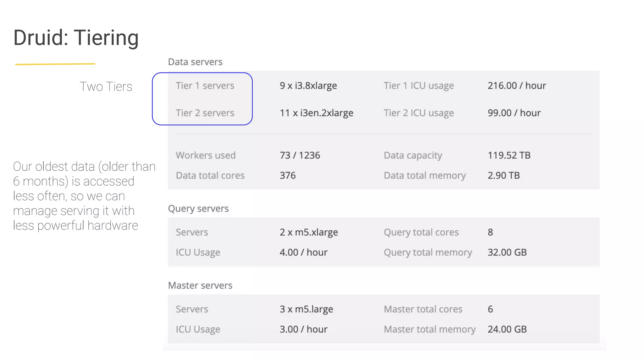The image size is (644, 362).
Task: Select the 'Data total memory' label
Action: point(425,176)
